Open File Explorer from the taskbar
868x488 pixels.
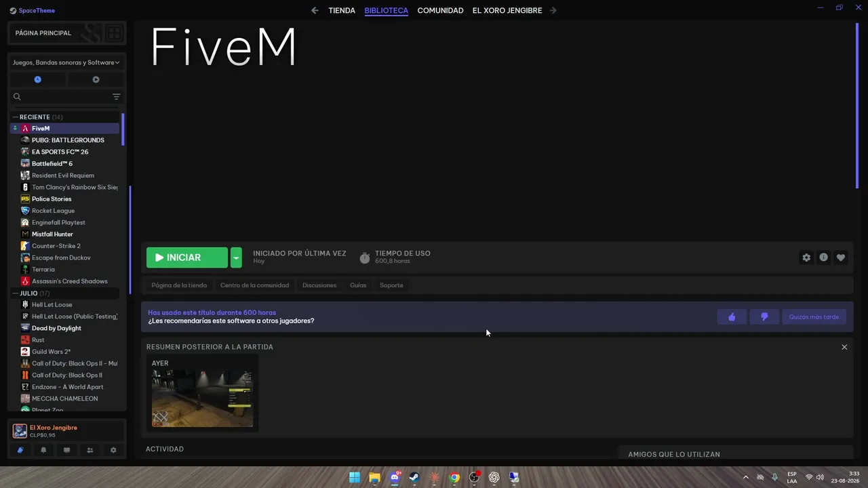point(374,477)
